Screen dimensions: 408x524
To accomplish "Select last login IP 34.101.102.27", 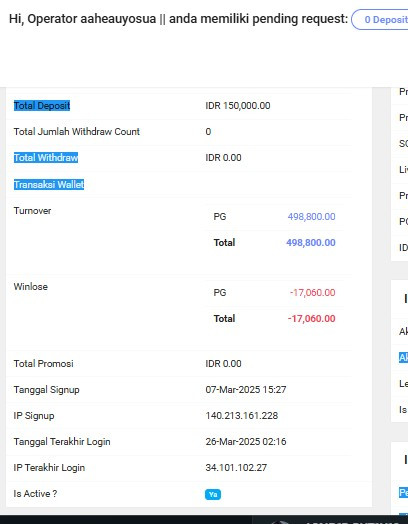I will pos(236,468).
